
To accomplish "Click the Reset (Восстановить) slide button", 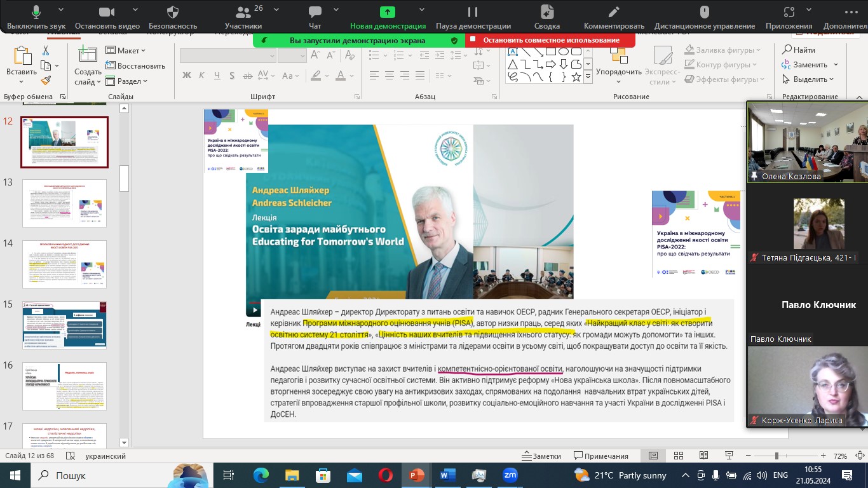I will coord(135,65).
